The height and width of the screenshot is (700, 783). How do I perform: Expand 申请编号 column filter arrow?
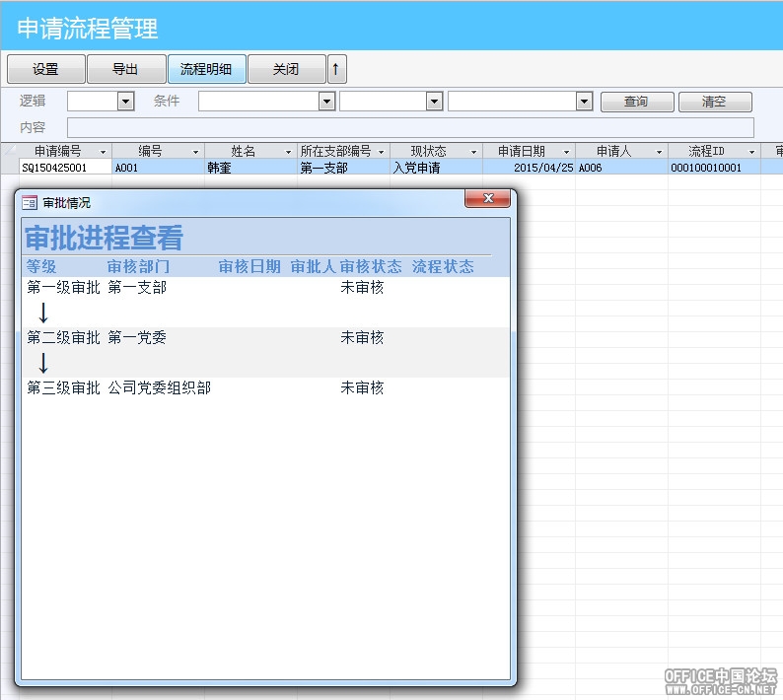coord(104,152)
